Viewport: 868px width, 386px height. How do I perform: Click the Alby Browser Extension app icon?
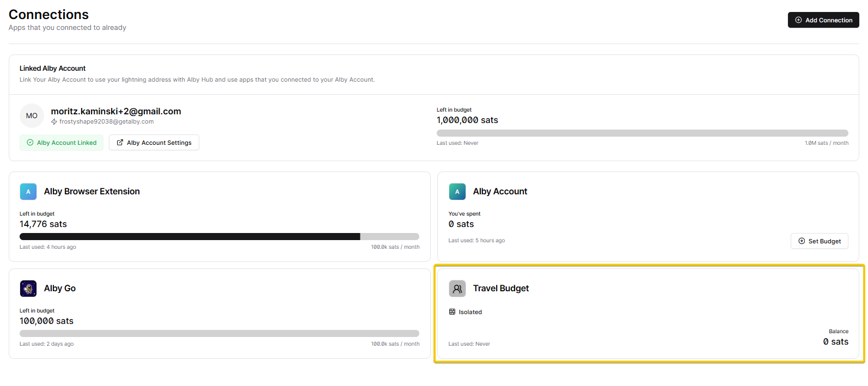coord(28,192)
